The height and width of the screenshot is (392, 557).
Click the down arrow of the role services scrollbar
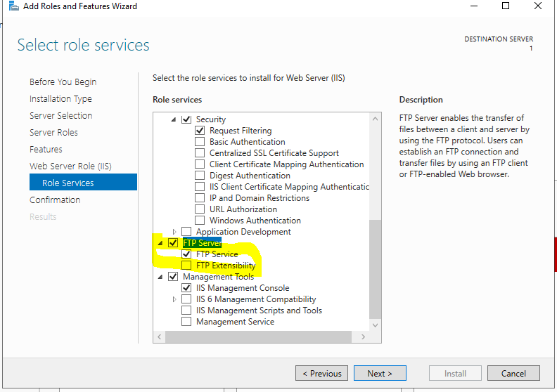[375, 325]
